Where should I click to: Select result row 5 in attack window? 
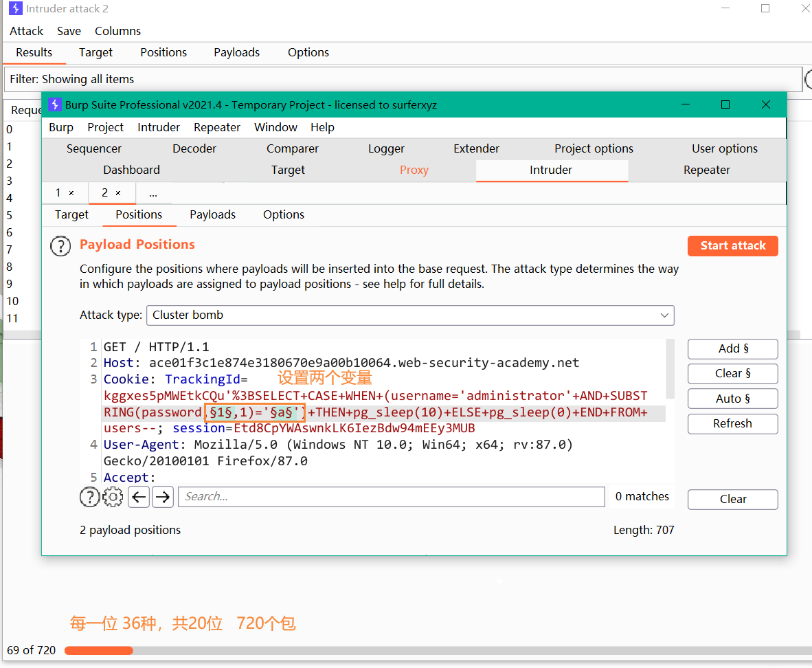pyautogui.click(x=22, y=216)
